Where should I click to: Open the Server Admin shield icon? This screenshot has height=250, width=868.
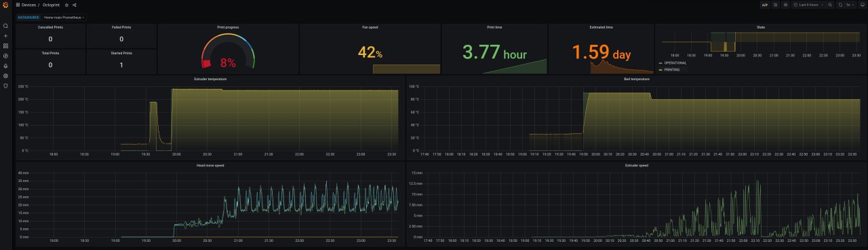coord(5,86)
